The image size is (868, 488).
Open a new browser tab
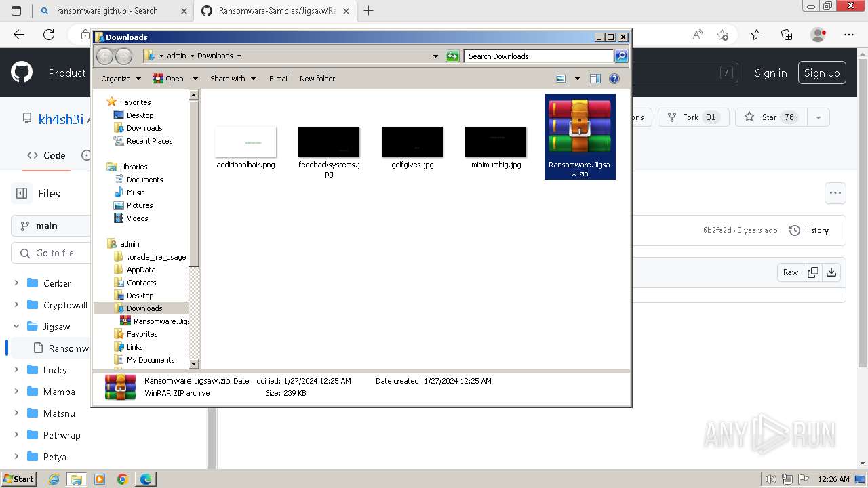(369, 11)
